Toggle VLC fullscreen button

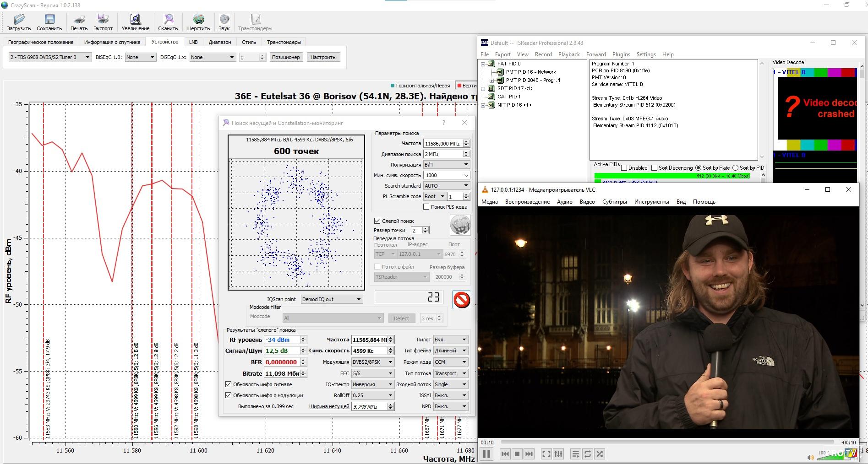(546, 453)
